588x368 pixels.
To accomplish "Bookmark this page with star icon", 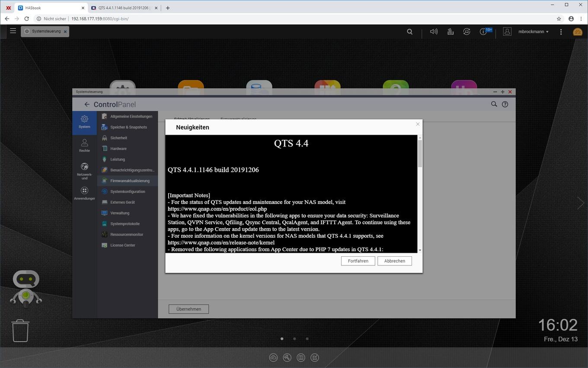I will click(559, 19).
